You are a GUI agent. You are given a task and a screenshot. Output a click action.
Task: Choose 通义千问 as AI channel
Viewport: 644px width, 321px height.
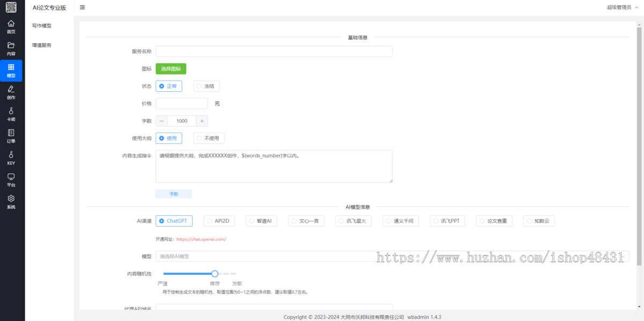click(400, 221)
